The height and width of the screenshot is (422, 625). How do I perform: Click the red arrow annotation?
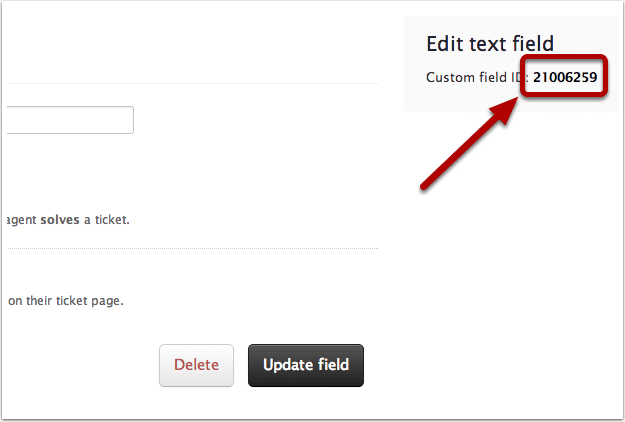pyautogui.click(x=469, y=143)
